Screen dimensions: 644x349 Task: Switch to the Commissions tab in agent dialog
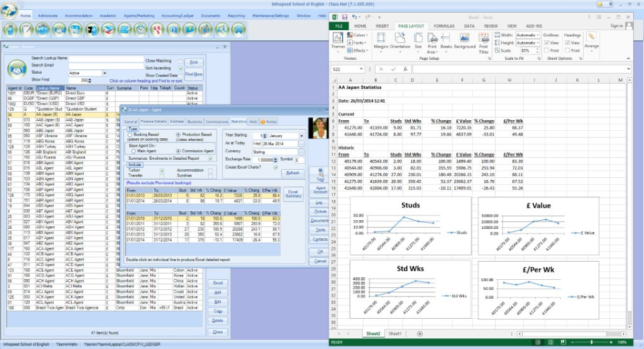(x=217, y=121)
